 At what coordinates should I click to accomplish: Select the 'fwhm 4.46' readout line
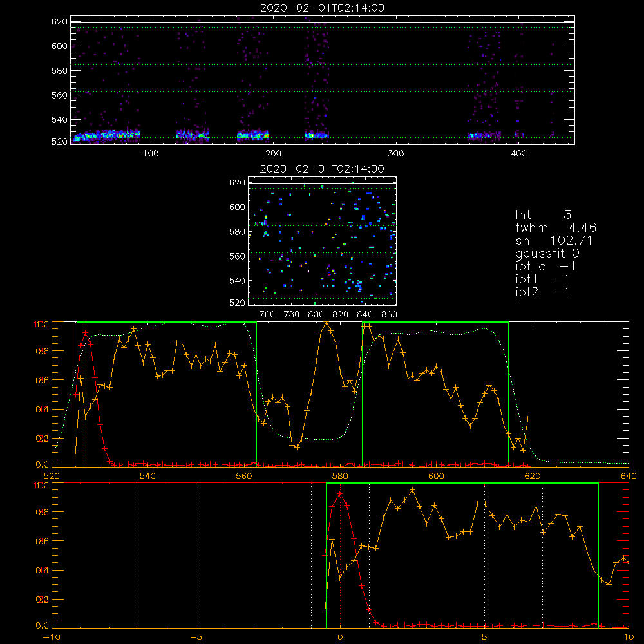pyautogui.click(x=556, y=227)
